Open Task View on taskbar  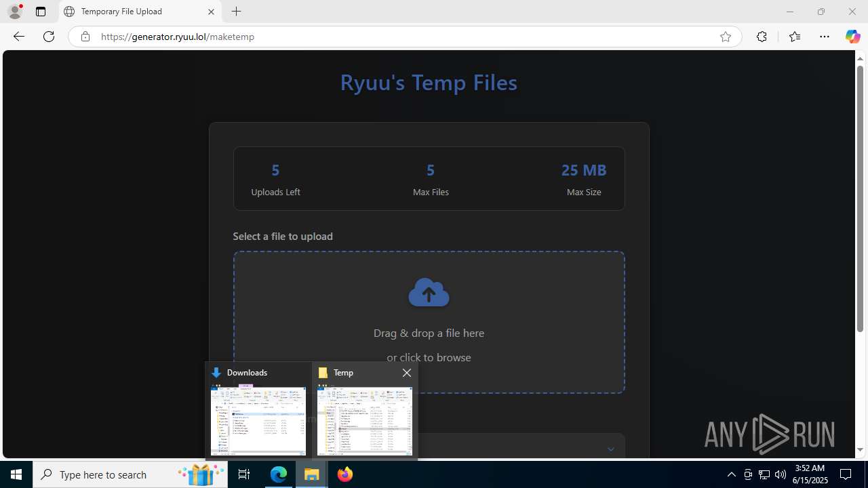point(244,474)
